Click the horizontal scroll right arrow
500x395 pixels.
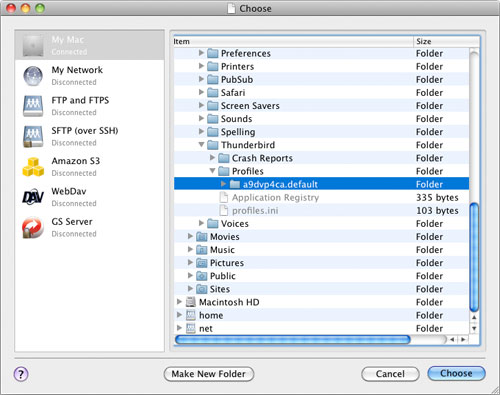coord(463,340)
